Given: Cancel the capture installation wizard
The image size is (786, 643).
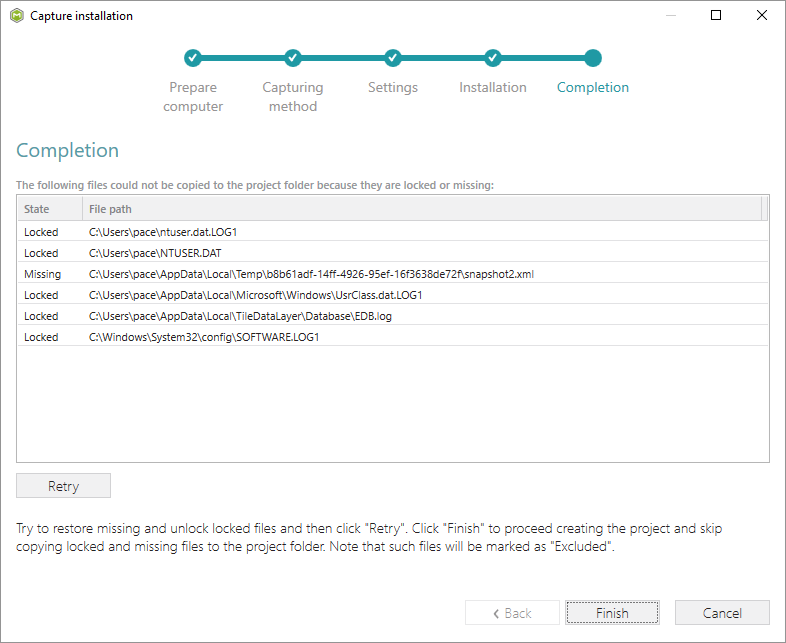Looking at the screenshot, I should point(722,612).
